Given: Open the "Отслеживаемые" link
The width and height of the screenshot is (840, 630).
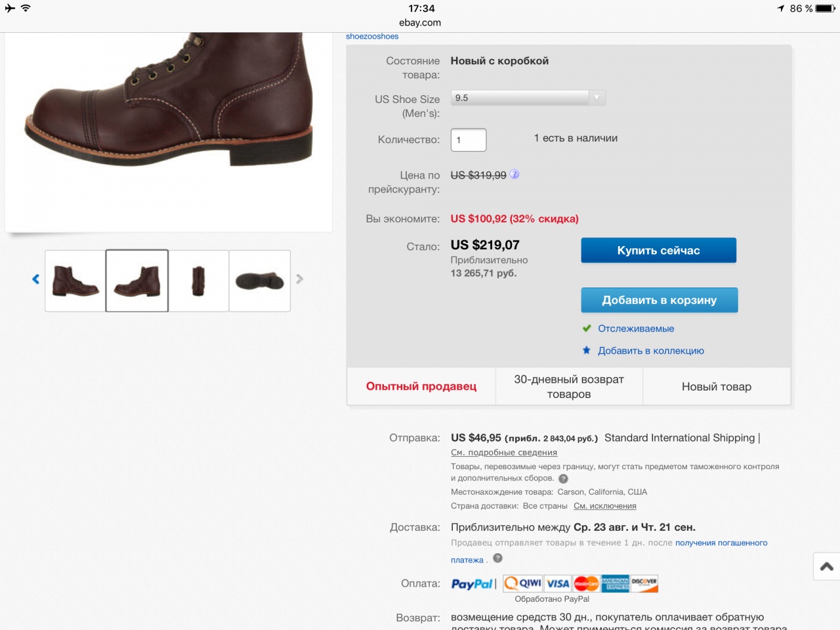Looking at the screenshot, I should click(x=636, y=329).
